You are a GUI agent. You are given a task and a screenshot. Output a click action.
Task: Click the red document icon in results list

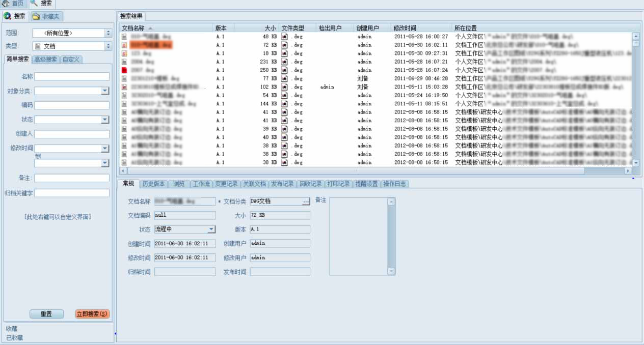[124, 70]
